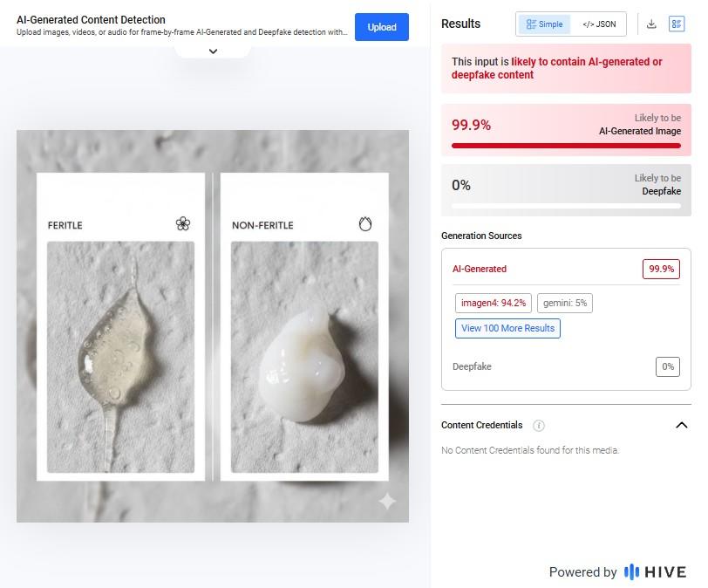The image size is (708, 588).
Task: Open the results layout view icon
Action: 677,24
